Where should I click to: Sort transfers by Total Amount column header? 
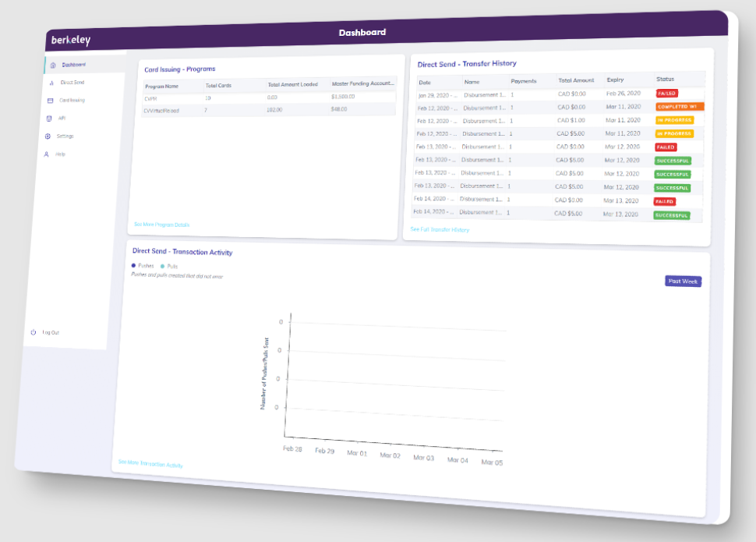pyautogui.click(x=576, y=80)
